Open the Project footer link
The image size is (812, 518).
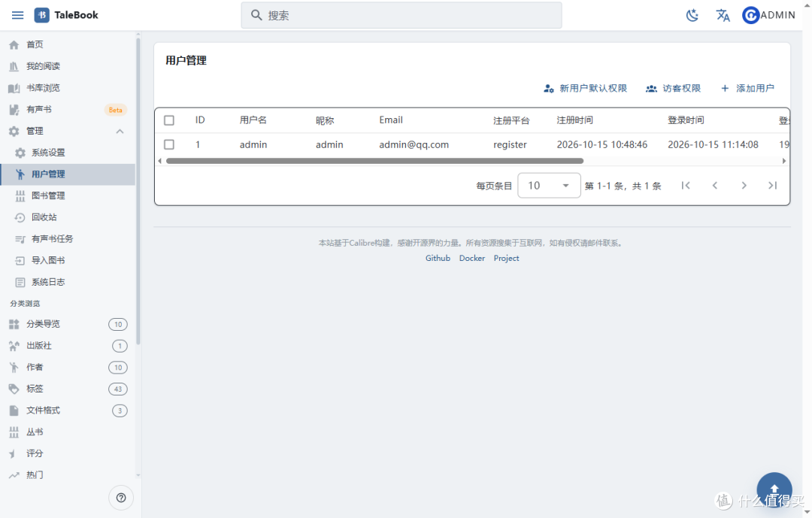tap(506, 258)
